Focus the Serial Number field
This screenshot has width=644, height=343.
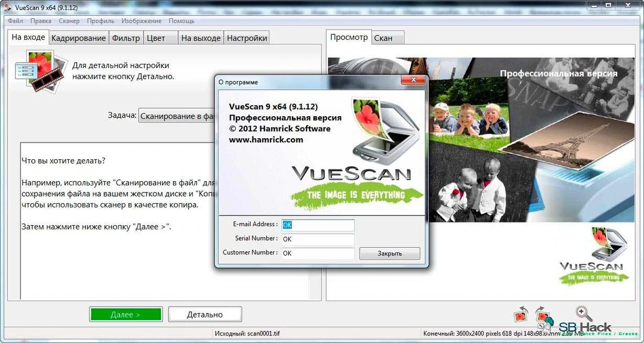(318, 239)
